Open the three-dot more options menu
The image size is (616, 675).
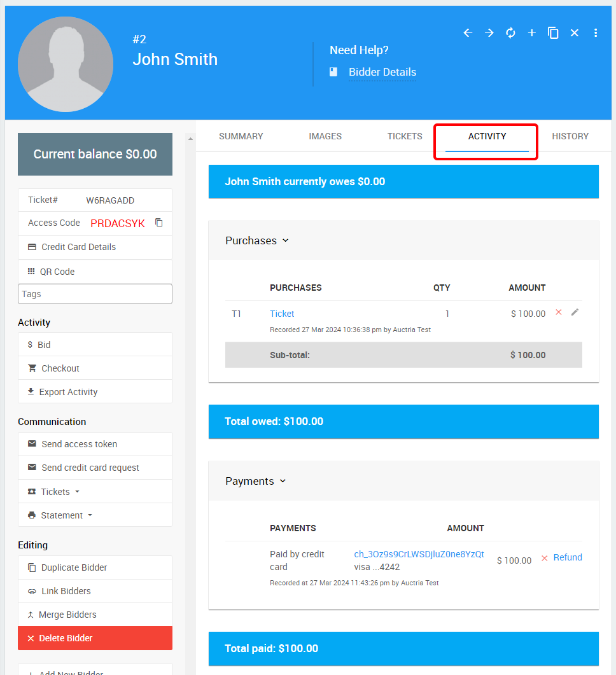[x=596, y=33]
